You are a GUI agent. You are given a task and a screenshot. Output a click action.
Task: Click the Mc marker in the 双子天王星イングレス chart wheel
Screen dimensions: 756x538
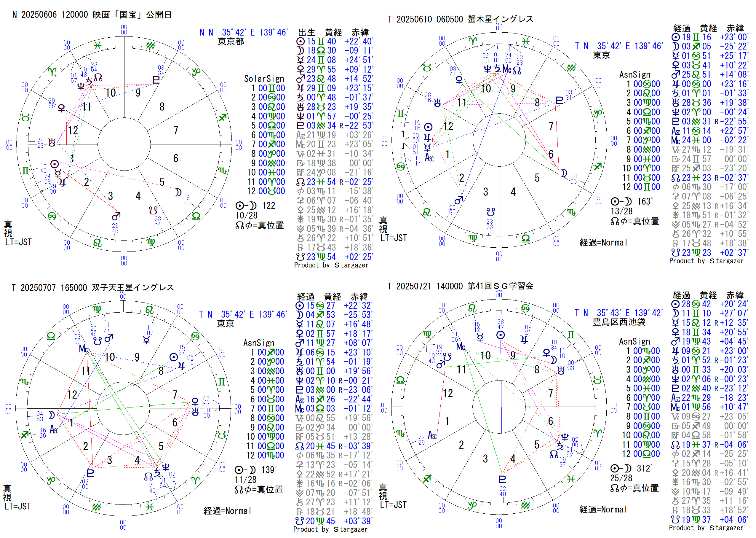tap(83, 349)
